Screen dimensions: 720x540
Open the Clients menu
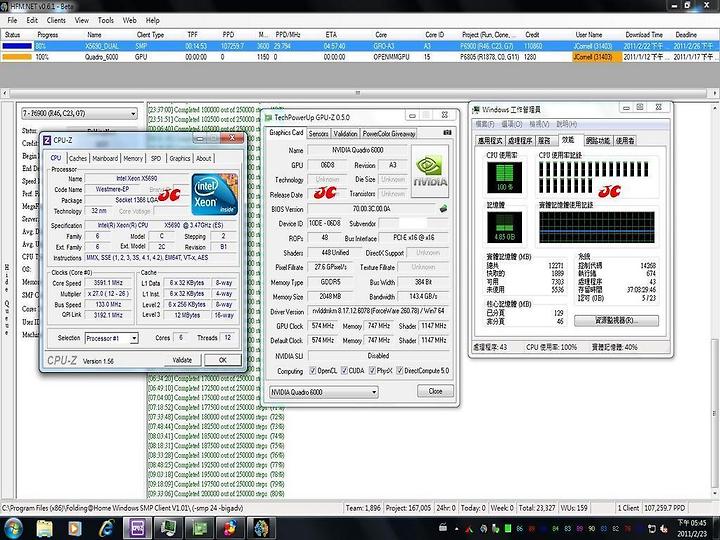[x=56, y=20]
